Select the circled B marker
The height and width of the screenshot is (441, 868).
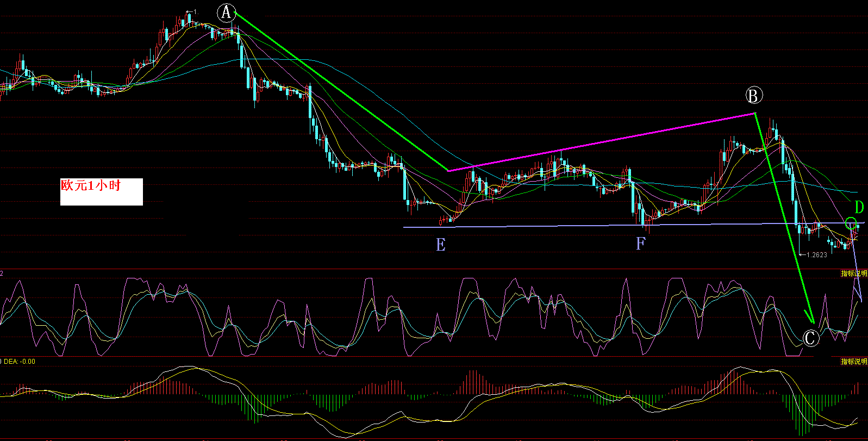(x=753, y=96)
